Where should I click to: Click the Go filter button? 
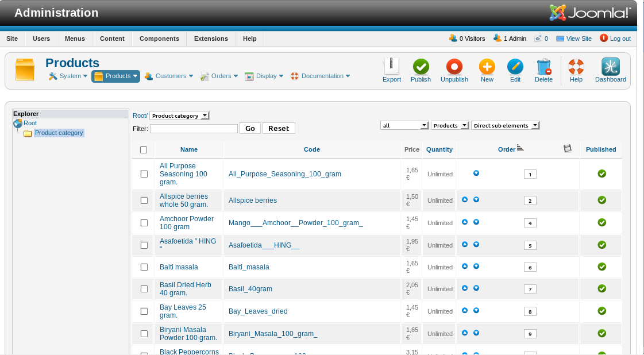coord(250,128)
